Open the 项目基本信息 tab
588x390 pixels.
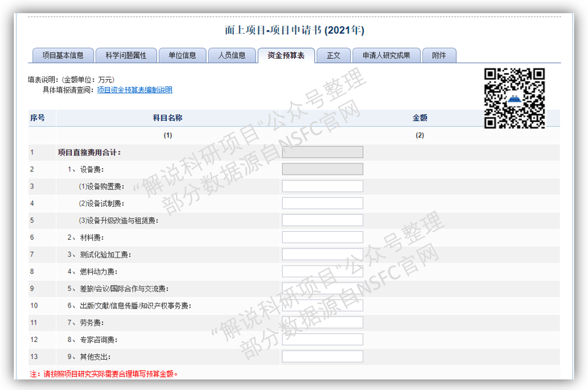tap(63, 55)
